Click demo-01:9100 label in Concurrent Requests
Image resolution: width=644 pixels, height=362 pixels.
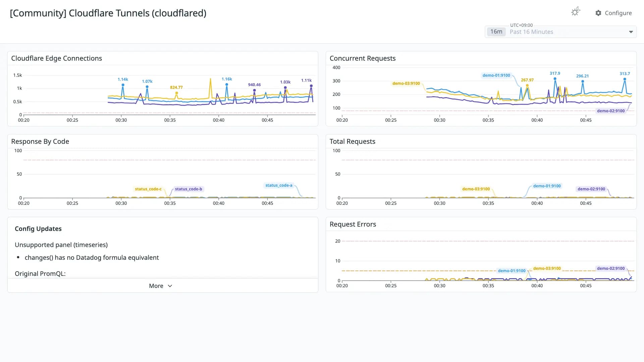tap(496, 75)
